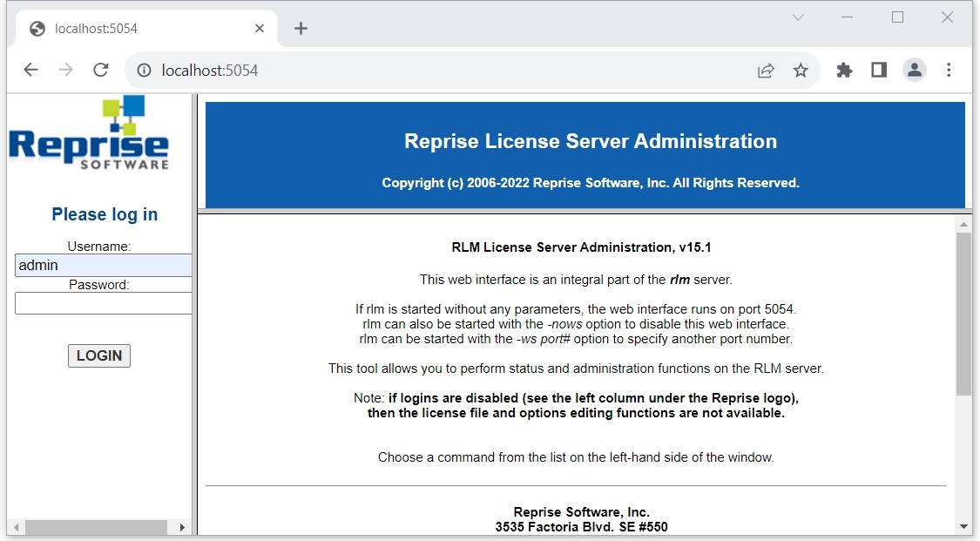This screenshot has width=980, height=541.
Task: Click the Reprise Software logo
Action: coord(89,133)
